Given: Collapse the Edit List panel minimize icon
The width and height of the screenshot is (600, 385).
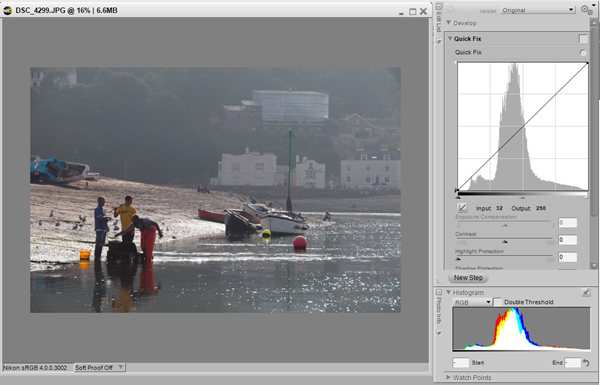Looking at the screenshot, I should tap(439, 7).
